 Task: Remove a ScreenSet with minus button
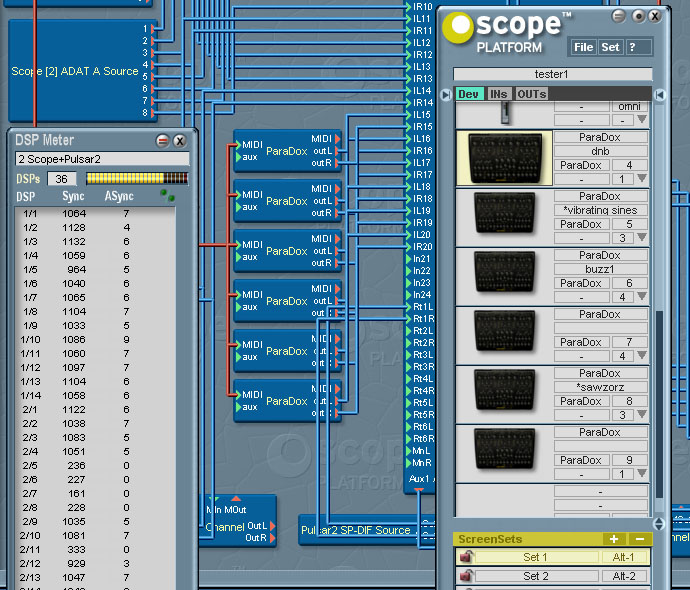point(640,539)
